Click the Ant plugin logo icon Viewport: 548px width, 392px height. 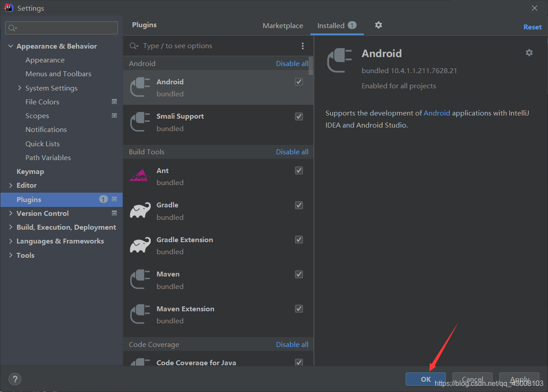click(x=140, y=175)
